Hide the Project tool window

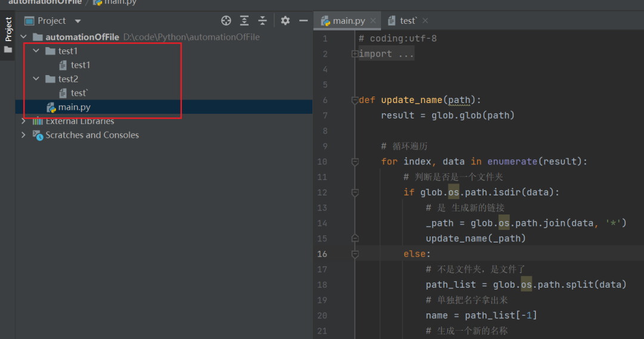coord(304,20)
